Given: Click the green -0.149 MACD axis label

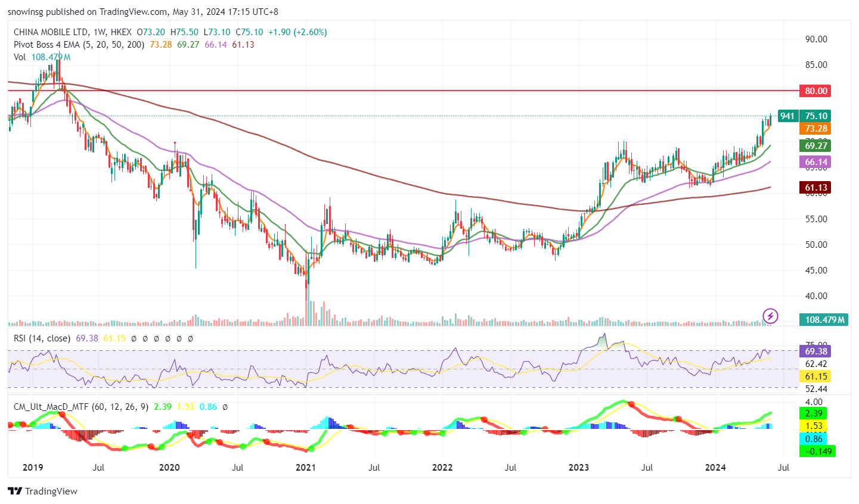Looking at the screenshot, I should point(817,452).
